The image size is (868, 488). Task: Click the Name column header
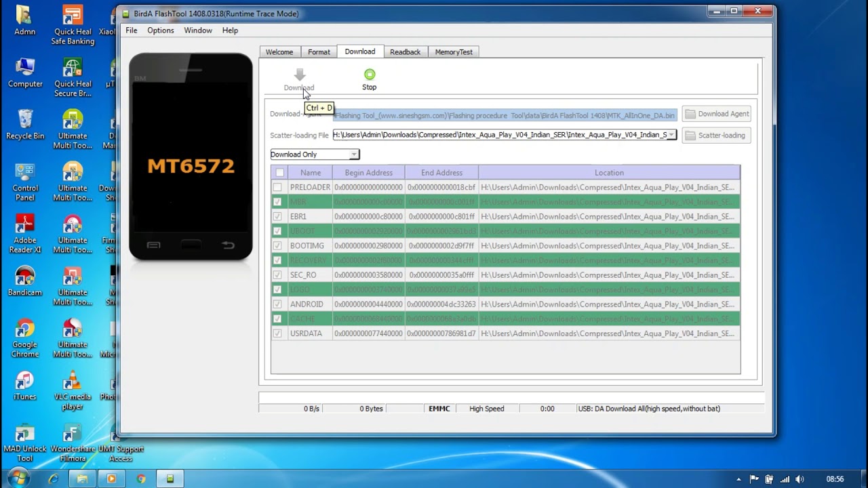311,173
